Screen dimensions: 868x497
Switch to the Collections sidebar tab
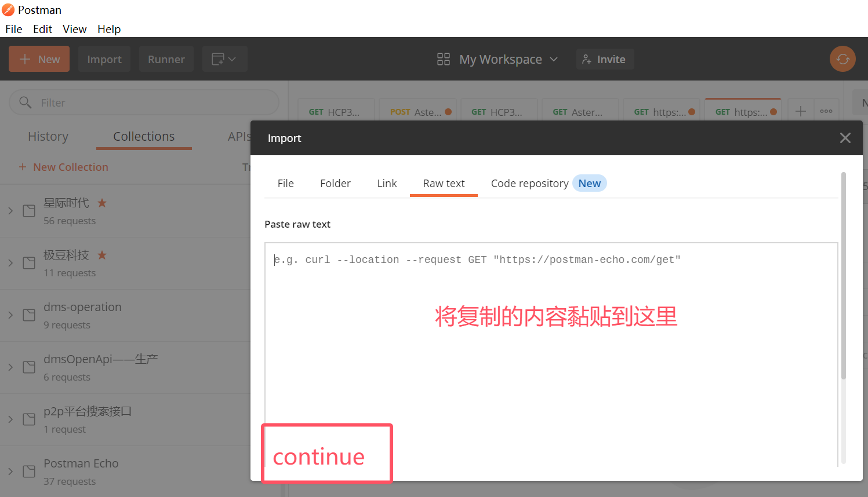pyautogui.click(x=144, y=137)
